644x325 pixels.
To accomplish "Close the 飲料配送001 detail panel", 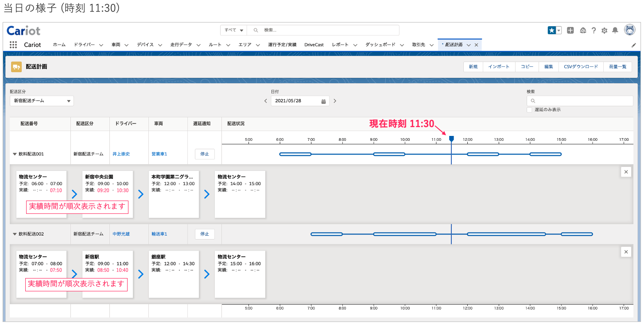I will click(x=626, y=172).
